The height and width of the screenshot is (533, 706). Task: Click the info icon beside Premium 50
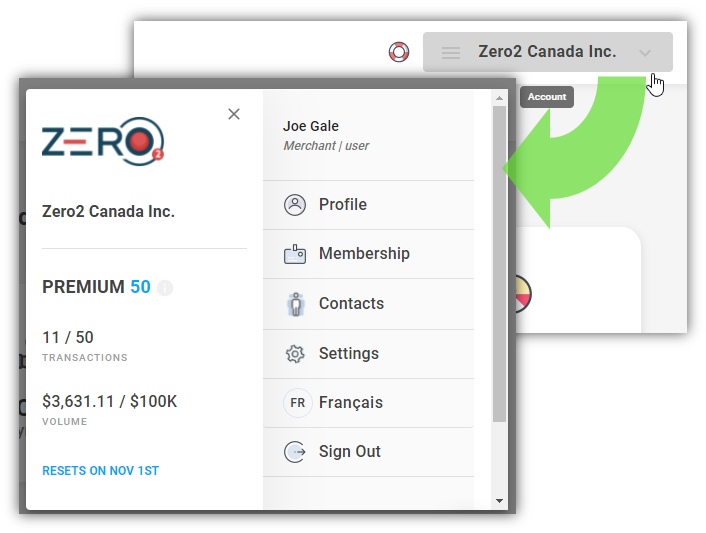click(165, 287)
